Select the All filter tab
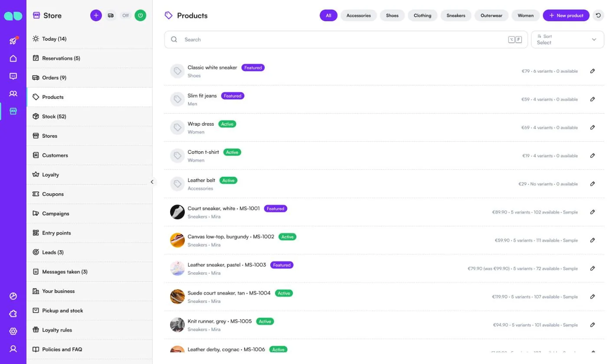 coord(328,16)
